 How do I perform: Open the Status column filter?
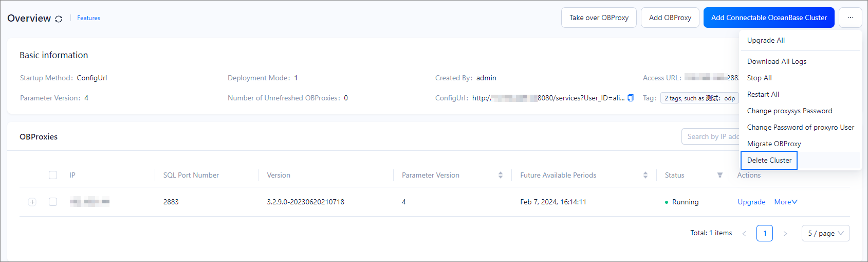click(x=719, y=175)
